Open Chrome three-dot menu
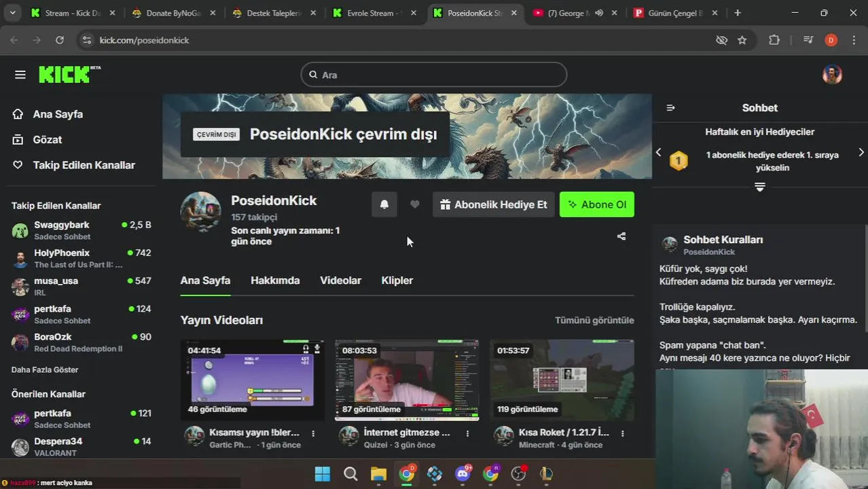The width and height of the screenshot is (868, 489). [x=854, y=40]
